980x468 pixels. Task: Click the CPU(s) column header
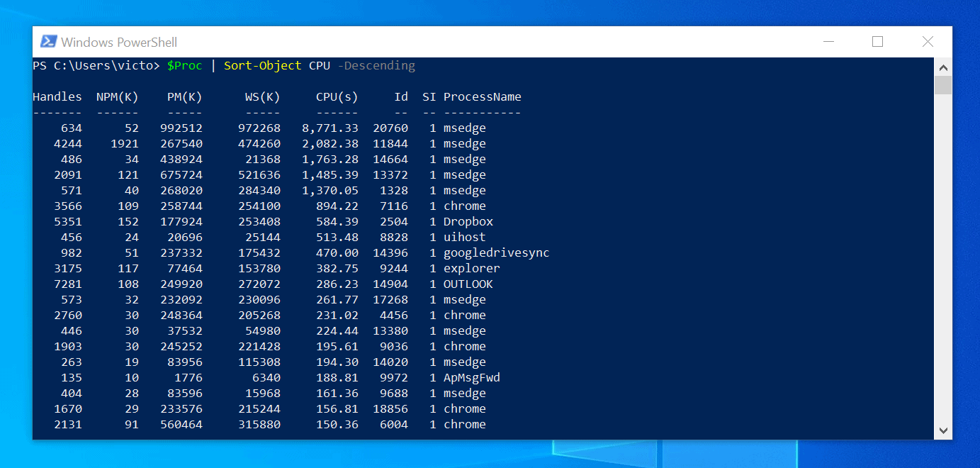[337, 97]
